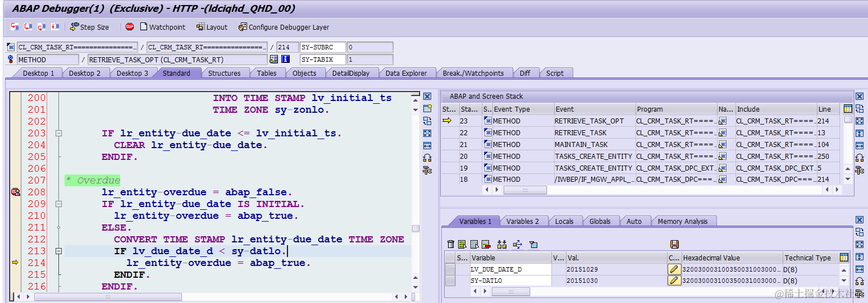
Task: Click the save variables disk icon
Action: (674, 244)
